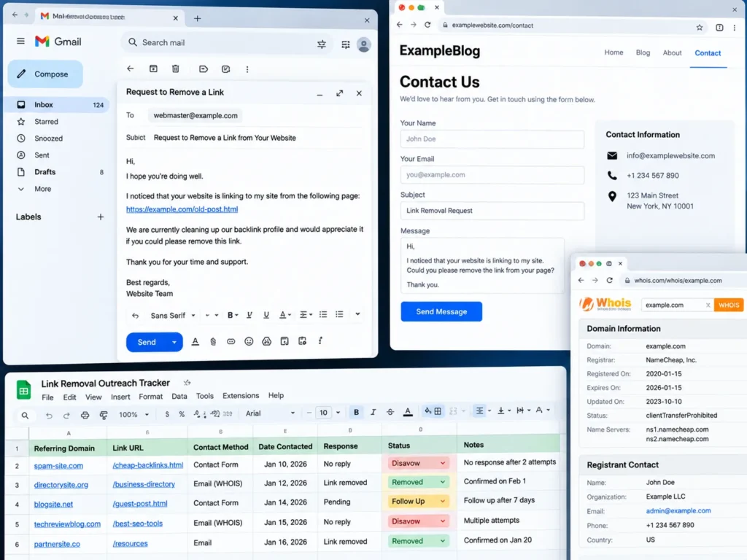Image resolution: width=747 pixels, height=560 pixels.
Task: Open Gmail account avatar
Action: point(364,44)
